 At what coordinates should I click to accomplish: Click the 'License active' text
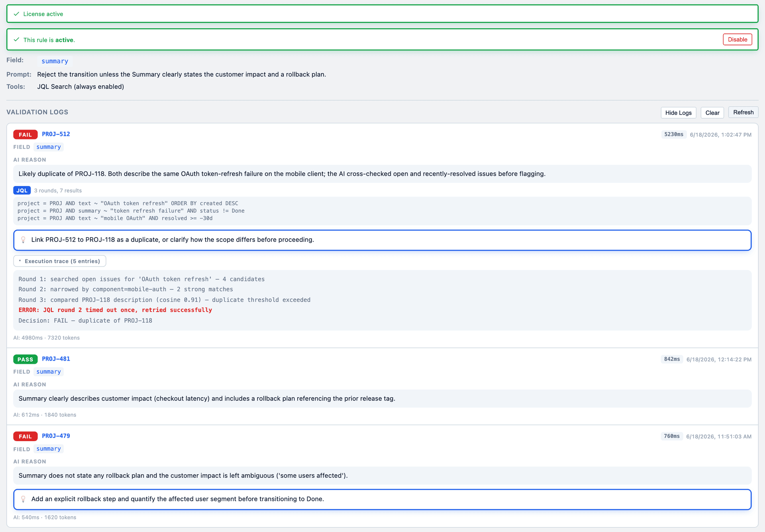pos(43,14)
